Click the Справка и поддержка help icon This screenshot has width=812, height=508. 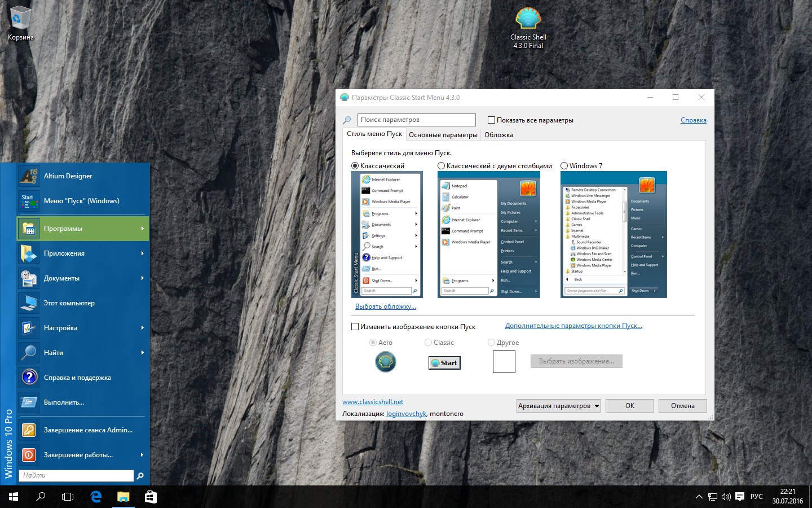click(x=28, y=378)
